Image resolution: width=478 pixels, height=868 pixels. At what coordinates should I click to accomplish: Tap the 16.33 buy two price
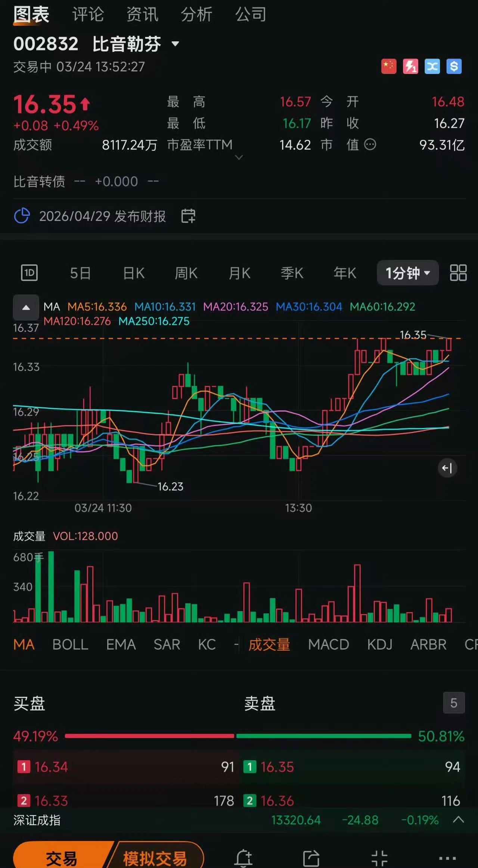[51, 800]
